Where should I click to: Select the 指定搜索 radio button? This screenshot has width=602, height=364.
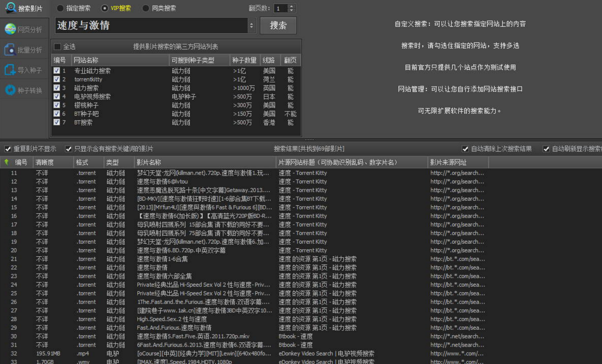pos(60,8)
